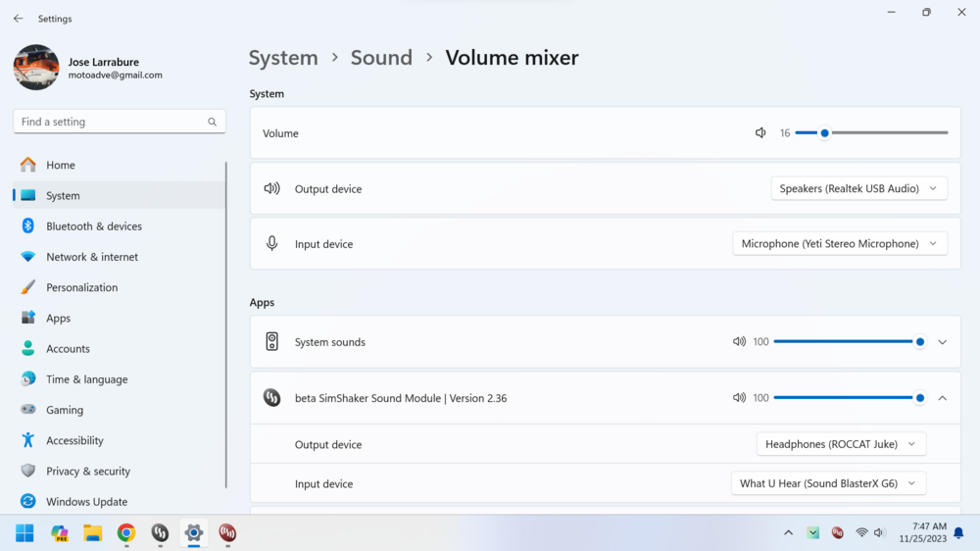This screenshot has height=551, width=980.
Task: Open the Microphone Input device dropdown
Action: 840,244
